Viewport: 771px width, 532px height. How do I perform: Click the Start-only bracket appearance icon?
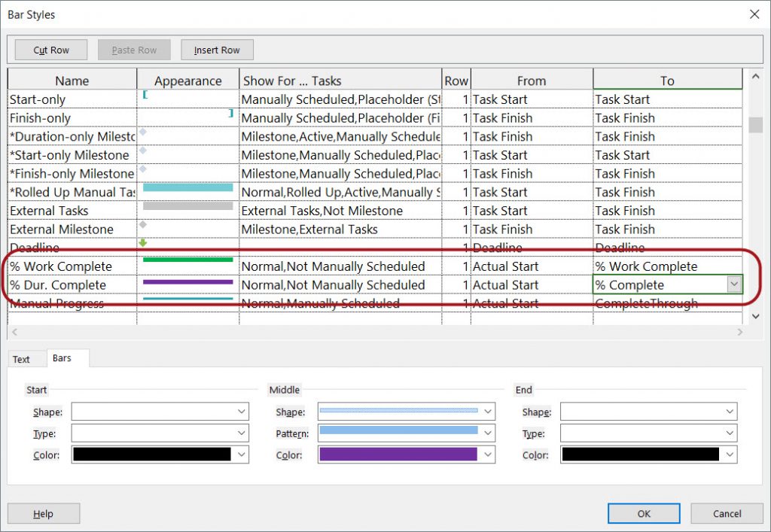[145, 94]
